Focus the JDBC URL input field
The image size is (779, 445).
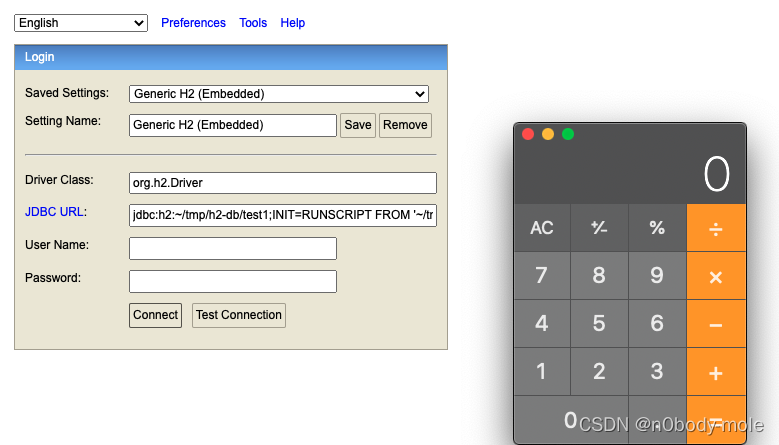pos(283,215)
